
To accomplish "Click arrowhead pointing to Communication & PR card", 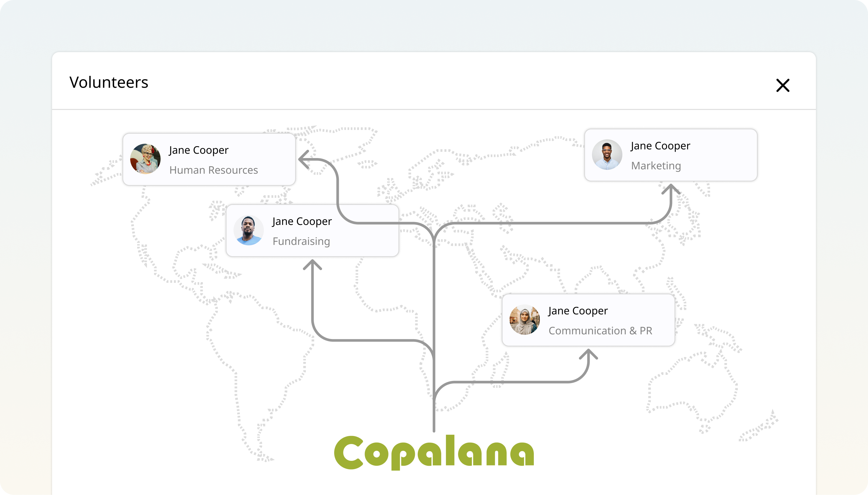I will pos(588,354).
